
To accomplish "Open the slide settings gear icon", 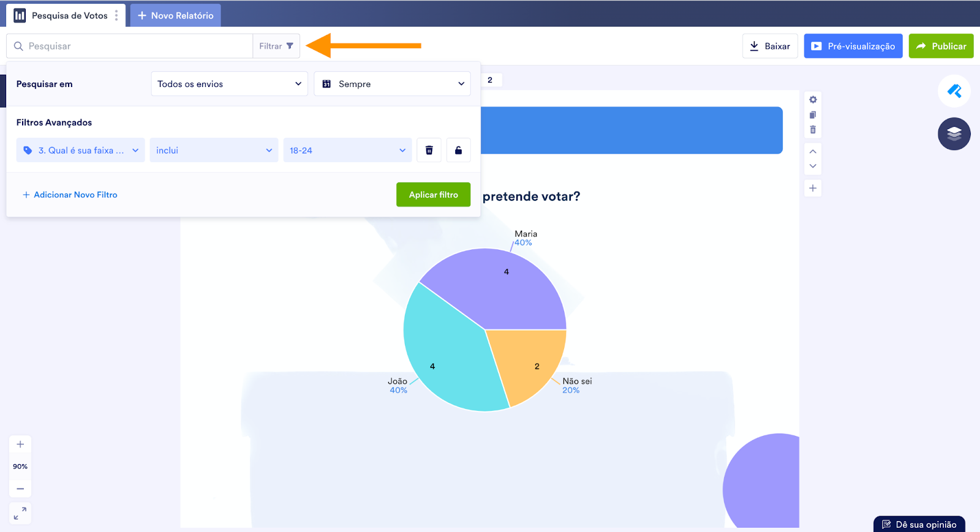I will pyautogui.click(x=813, y=100).
